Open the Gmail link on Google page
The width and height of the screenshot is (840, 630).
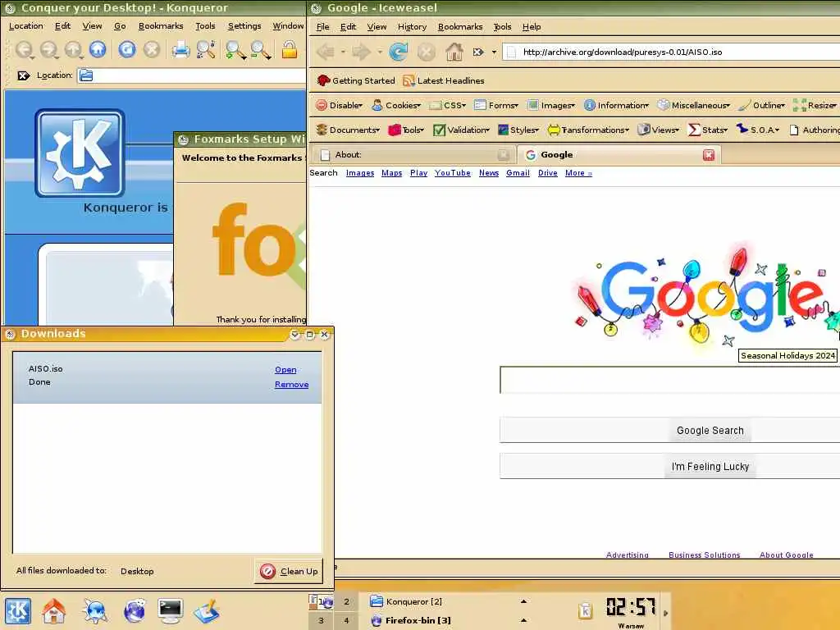coord(518,173)
